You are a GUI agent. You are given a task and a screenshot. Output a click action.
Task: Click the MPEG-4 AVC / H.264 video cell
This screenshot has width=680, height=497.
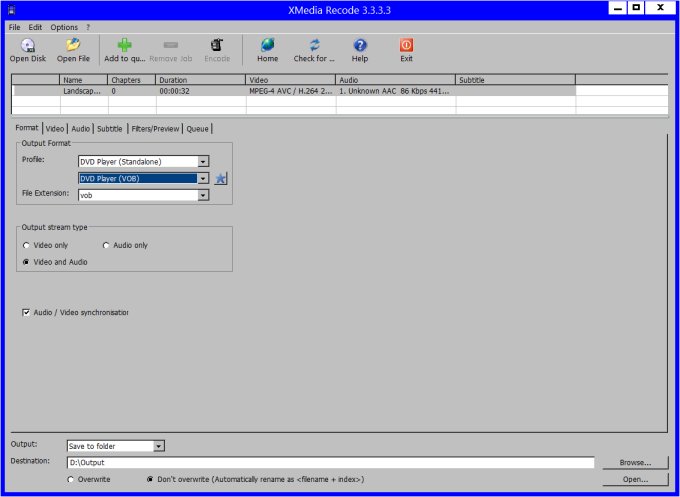pos(291,91)
